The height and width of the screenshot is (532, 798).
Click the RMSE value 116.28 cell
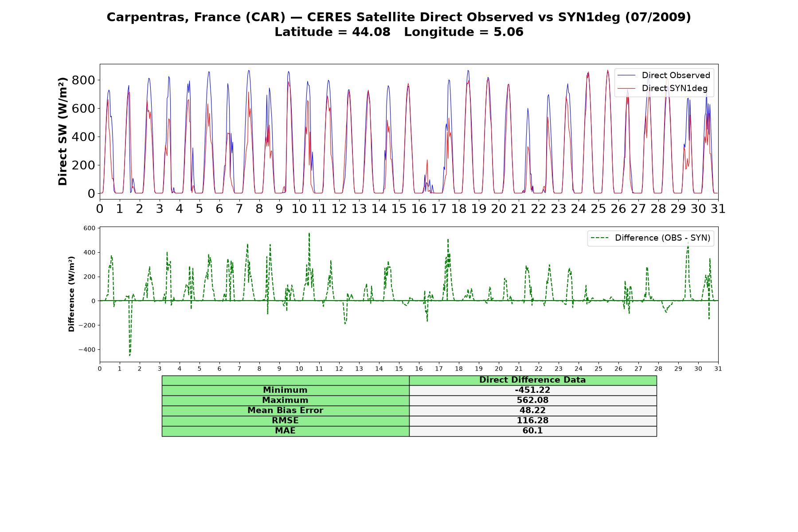533,421
